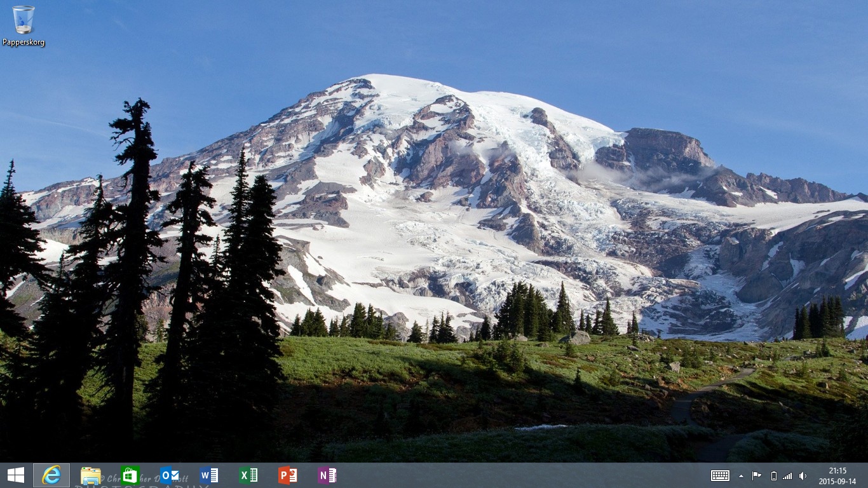Select the Papperskorg recycle bin icon
The width and height of the screenshot is (868, 488).
(24, 20)
